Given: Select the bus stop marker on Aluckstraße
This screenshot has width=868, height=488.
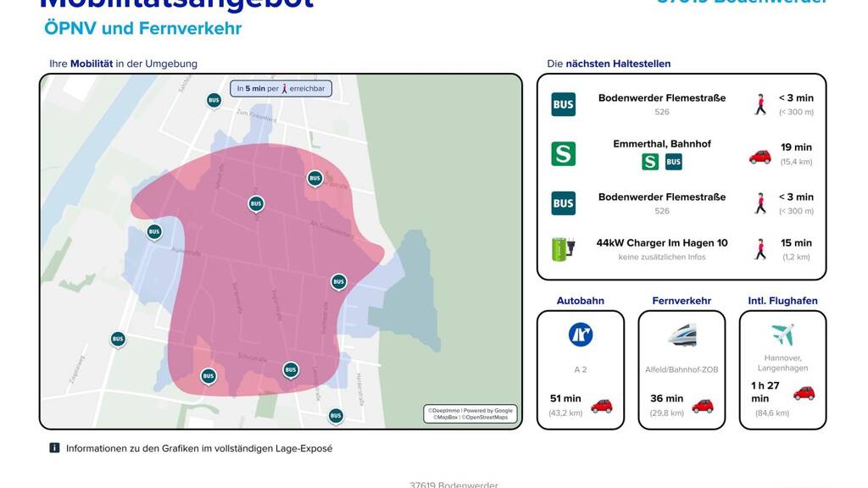Looking at the screenshot, I should [153, 231].
